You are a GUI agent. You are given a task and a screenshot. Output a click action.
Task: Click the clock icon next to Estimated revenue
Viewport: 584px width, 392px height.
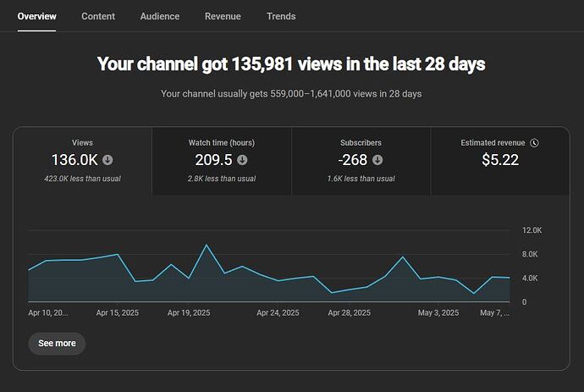(x=535, y=143)
